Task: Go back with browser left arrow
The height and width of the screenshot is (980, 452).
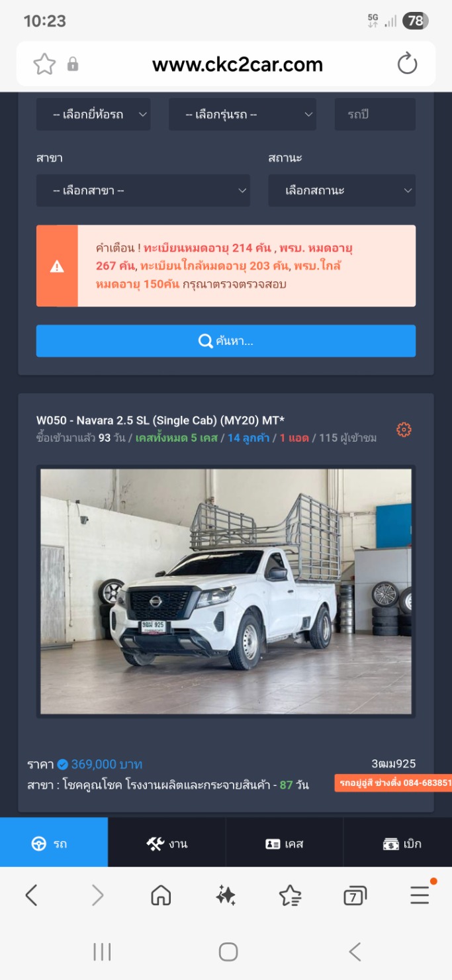Action: 31,896
